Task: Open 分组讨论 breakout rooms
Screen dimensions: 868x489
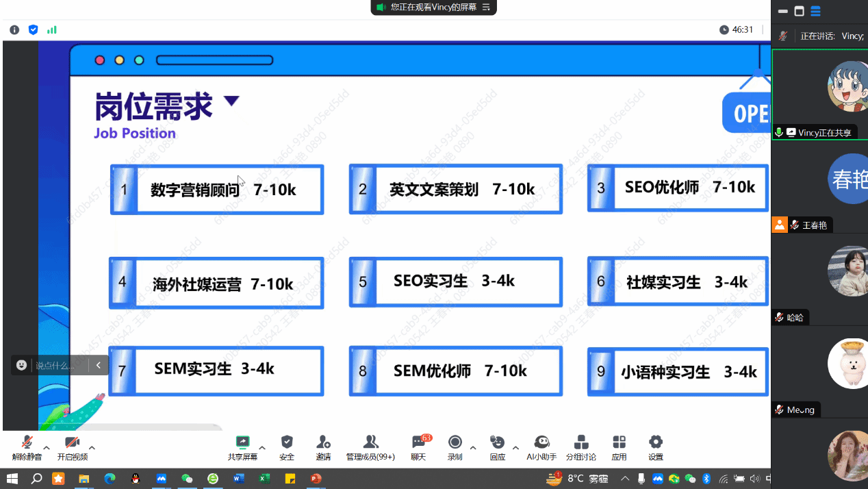Action: pos(580,447)
